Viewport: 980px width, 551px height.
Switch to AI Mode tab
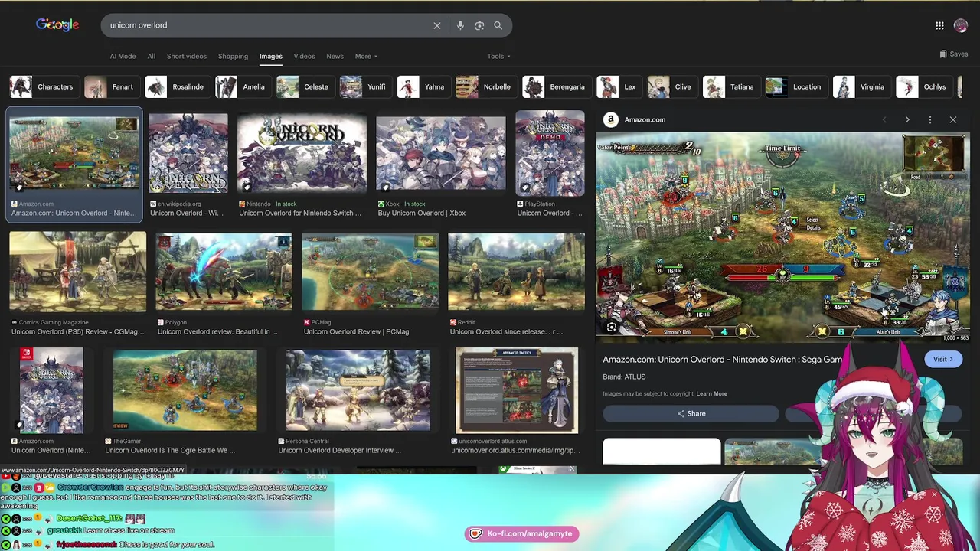tap(122, 56)
